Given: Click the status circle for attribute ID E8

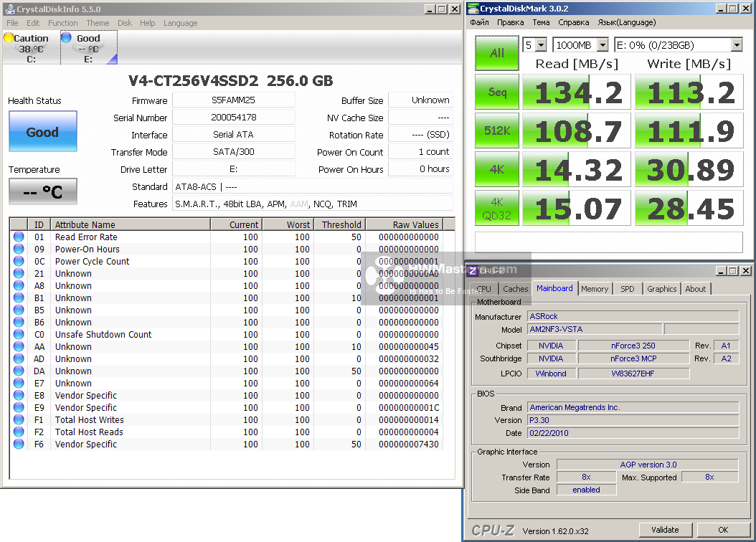Looking at the screenshot, I should (19, 395).
